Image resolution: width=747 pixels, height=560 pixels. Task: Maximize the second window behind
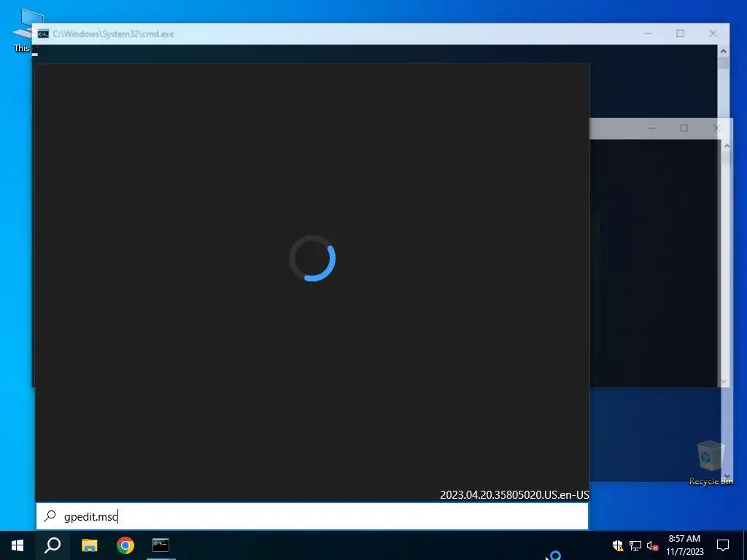pyautogui.click(x=684, y=128)
